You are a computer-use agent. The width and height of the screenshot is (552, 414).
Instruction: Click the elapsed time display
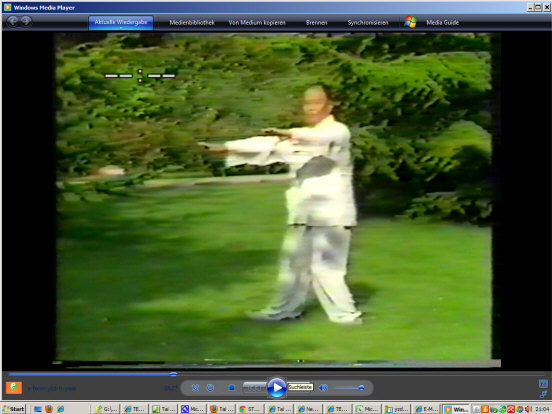(x=171, y=388)
